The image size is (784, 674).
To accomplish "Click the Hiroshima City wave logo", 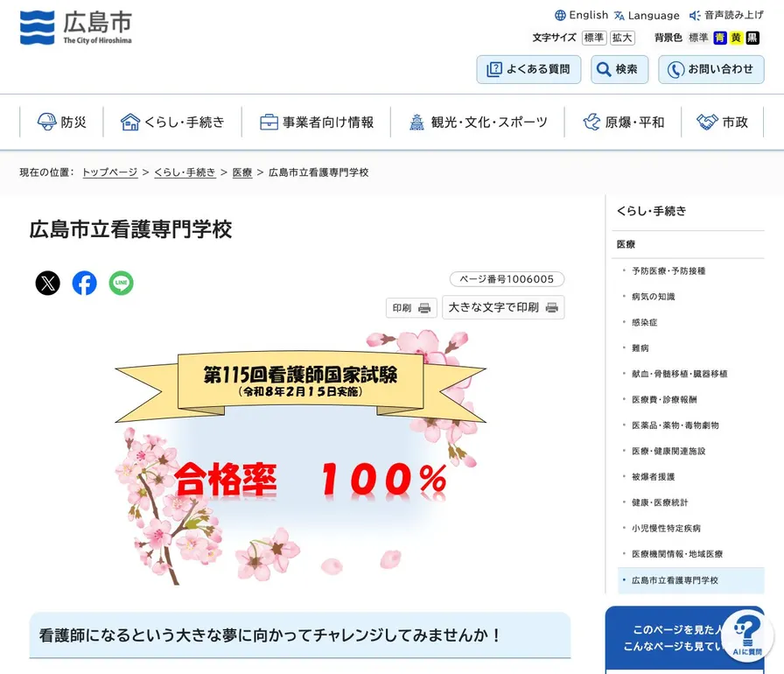I will tap(37, 27).
